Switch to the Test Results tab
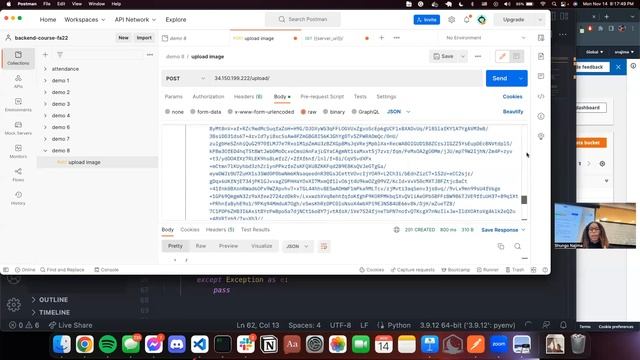The image size is (640, 360). click(x=255, y=230)
